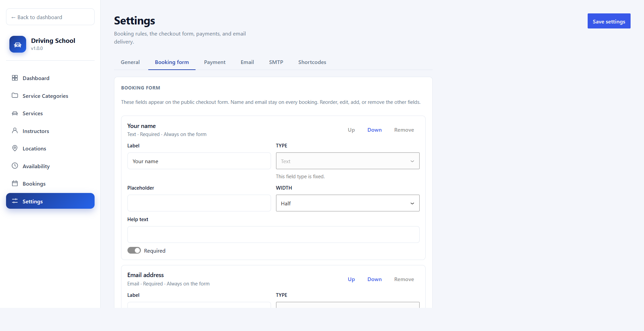Click the Dashboard grid icon in sidebar
The width and height of the screenshot is (644, 331).
click(x=15, y=78)
